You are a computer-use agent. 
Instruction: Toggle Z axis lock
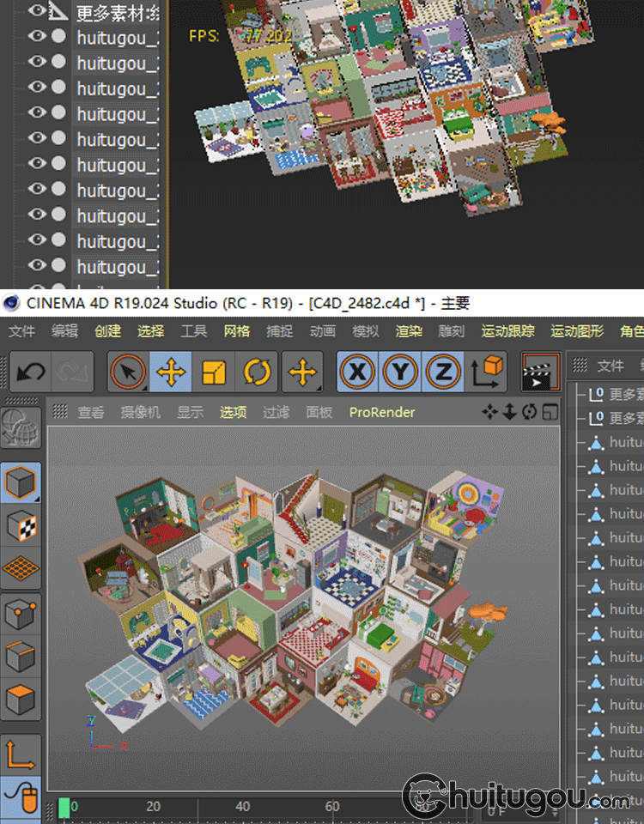443,372
